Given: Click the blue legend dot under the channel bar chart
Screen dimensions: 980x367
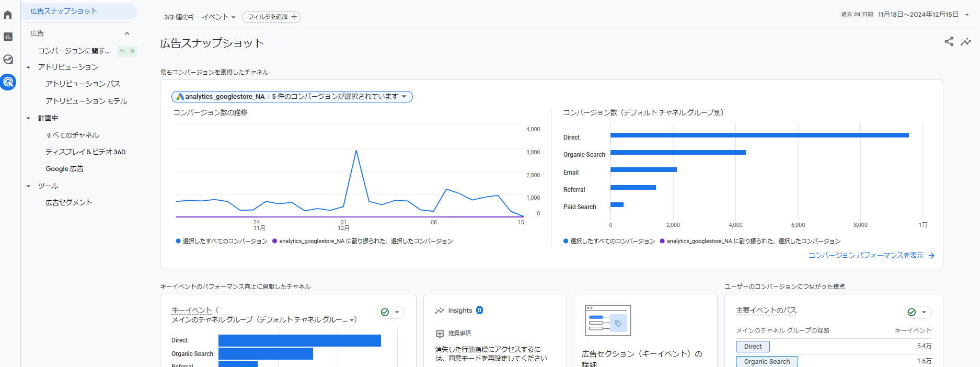Looking at the screenshot, I should pos(566,241).
